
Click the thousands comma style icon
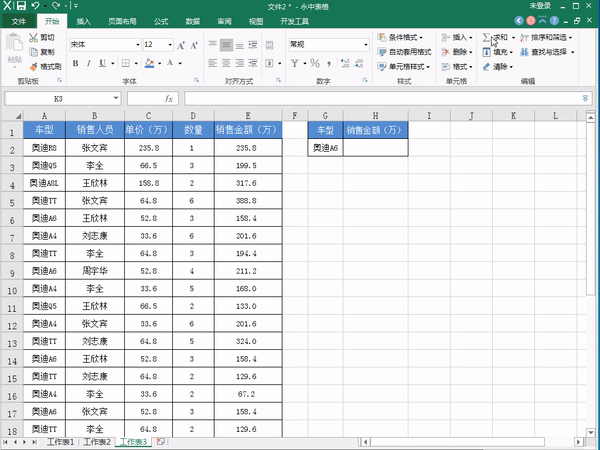329,64
